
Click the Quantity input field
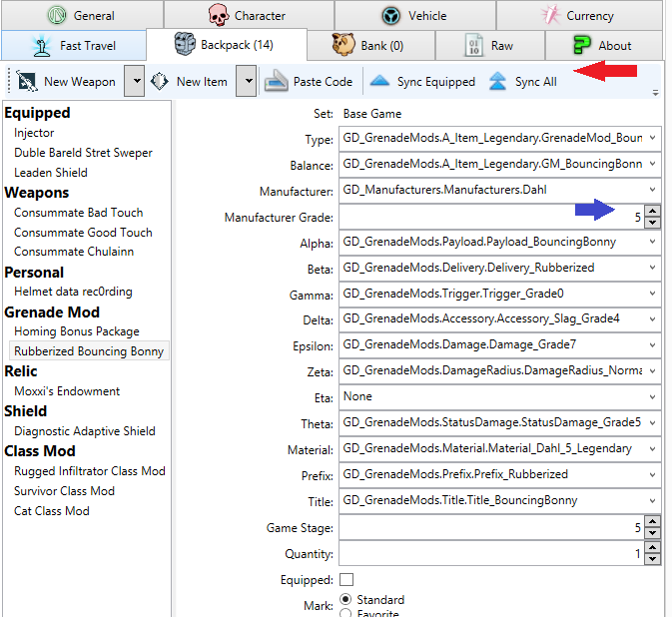coord(491,553)
